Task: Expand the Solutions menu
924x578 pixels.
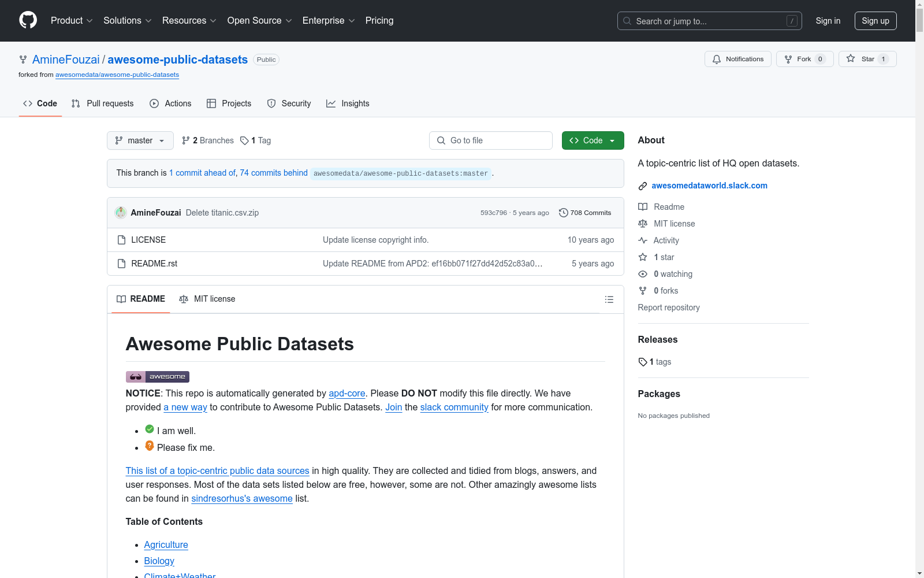Action: click(x=128, y=20)
